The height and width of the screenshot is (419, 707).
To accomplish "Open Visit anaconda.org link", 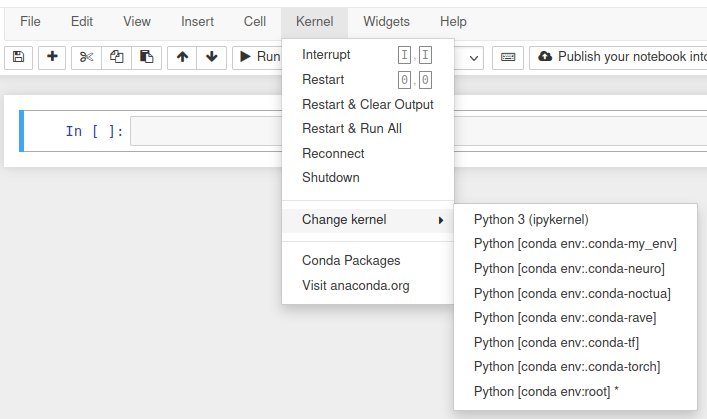I will coord(355,285).
